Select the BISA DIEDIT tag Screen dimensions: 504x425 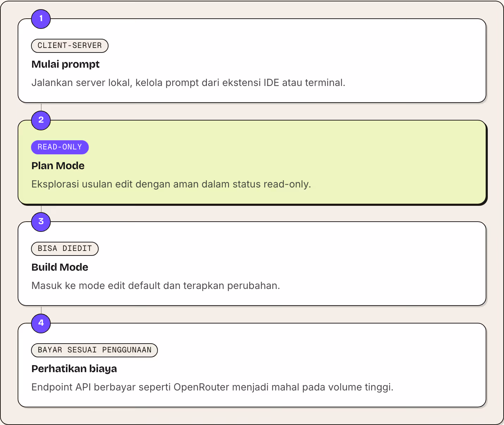(x=65, y=248)
